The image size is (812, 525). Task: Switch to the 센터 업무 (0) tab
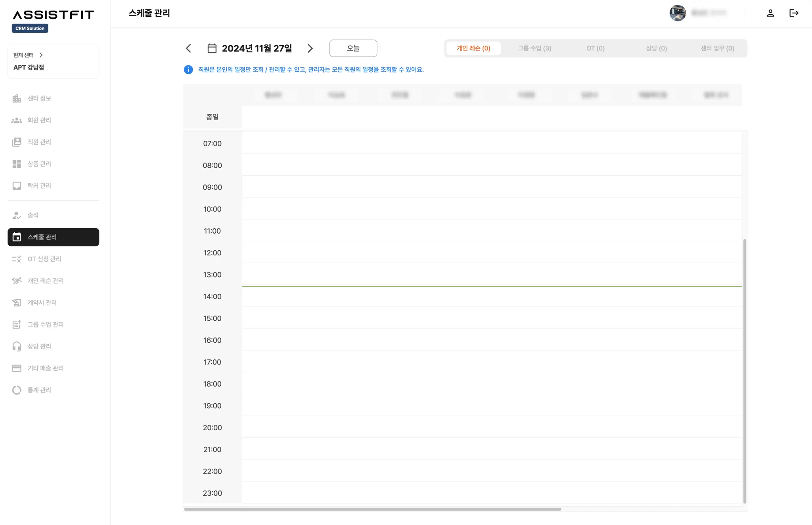point(717,48)
